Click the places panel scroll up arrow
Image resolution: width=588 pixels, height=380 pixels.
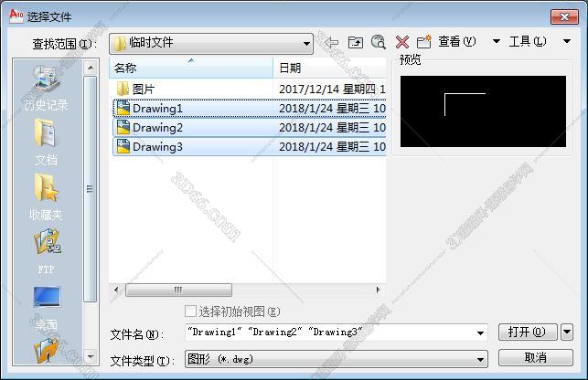pyautogui.click(x=91, y=68)
